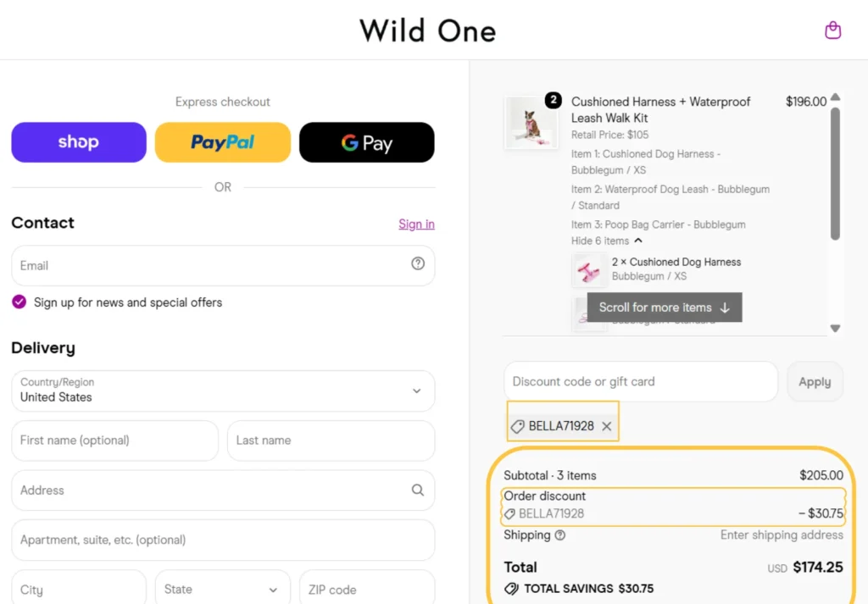Open the State dropdown
Viewport: 868px width, 604px height.
(x=223, y=590)
